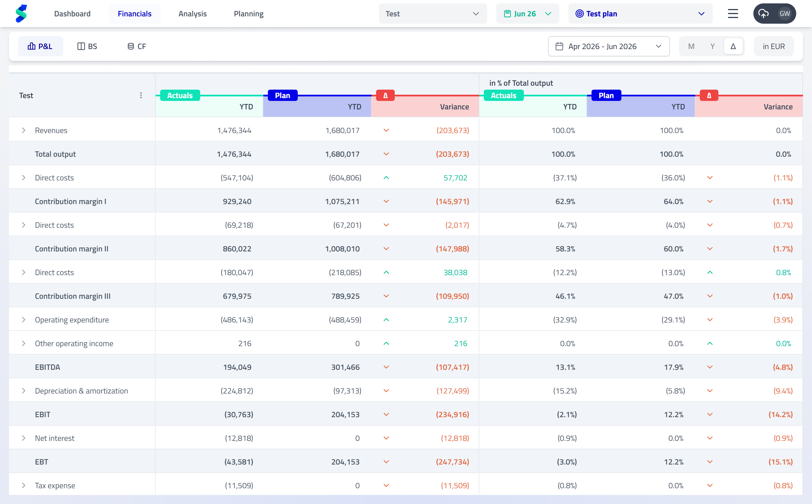This screenshot has width=812, height=504.
Task: Switch to monthly view with M toggle
Action: [691, 46]
